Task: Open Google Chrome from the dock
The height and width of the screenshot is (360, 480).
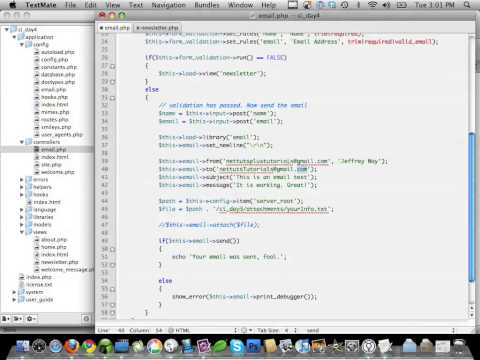Action: (x=89, y=347)
